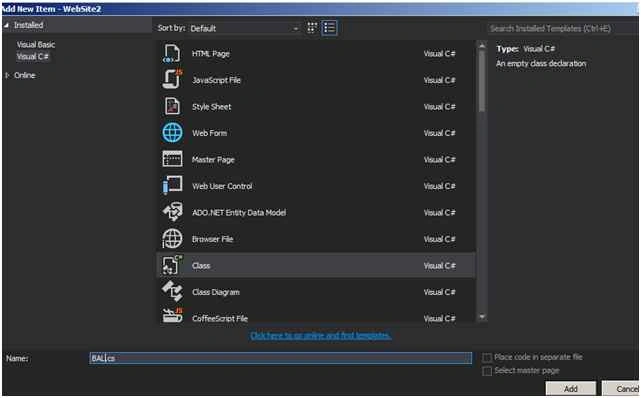Select the Master Page template icon
Image resolution: width=641 pixels, height=398 pixels.
pos(172,159)
